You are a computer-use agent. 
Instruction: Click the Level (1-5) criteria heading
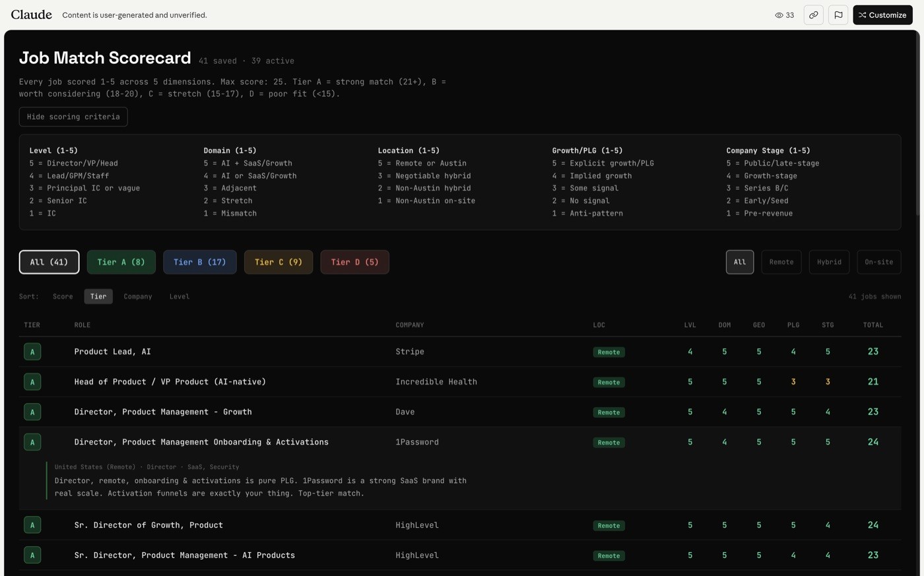[53, 151]
